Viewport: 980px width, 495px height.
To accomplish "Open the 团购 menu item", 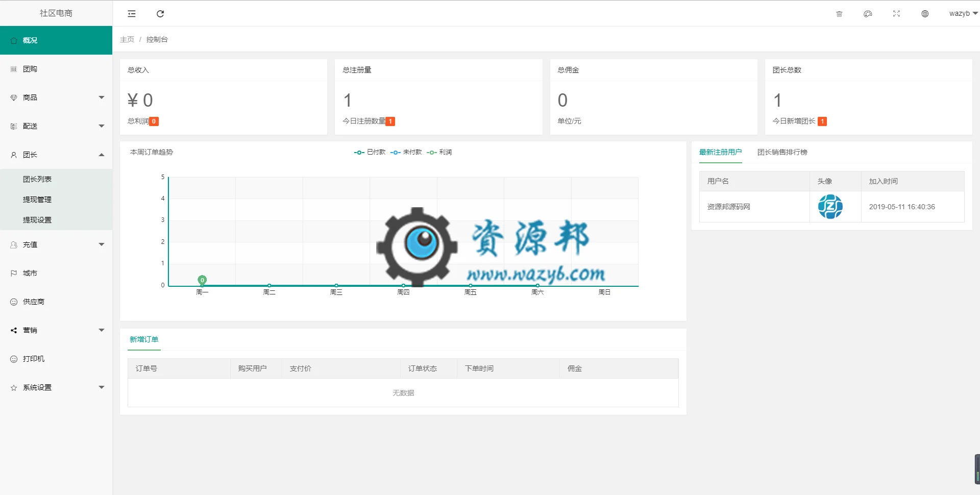I will (x=56, y=69).
